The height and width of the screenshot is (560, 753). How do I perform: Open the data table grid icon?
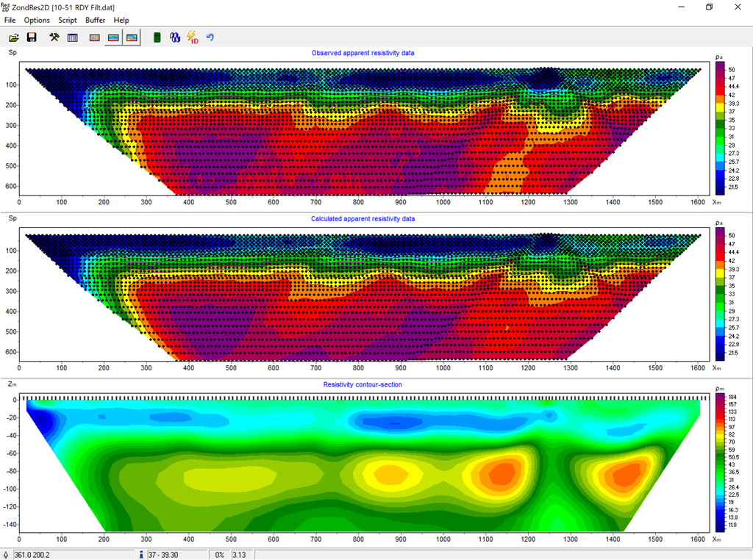73,37
